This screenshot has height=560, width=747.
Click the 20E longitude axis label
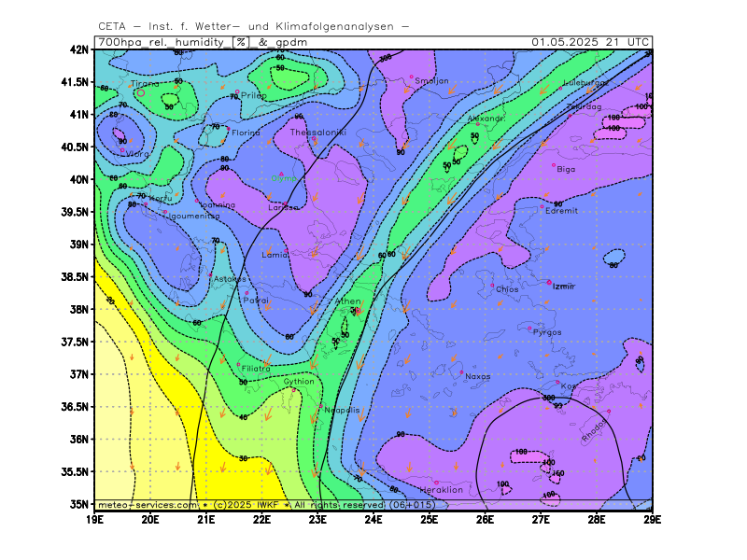[150, 520]
